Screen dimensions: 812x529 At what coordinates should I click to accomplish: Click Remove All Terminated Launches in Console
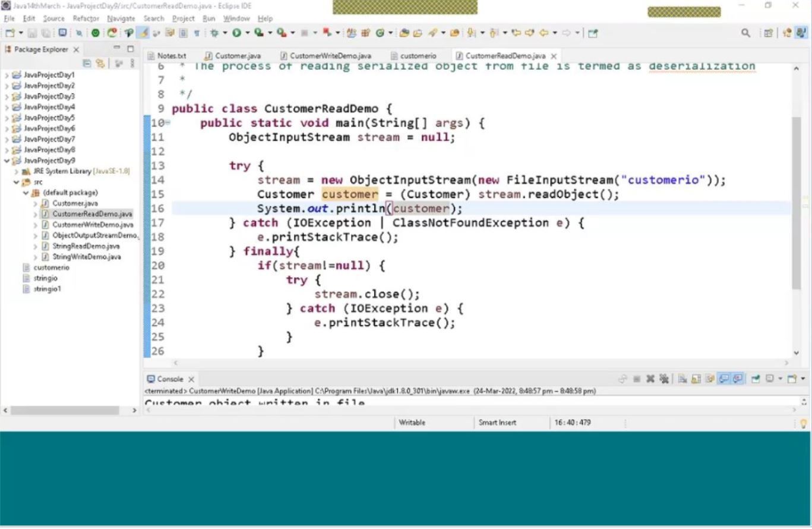click(664, 379)
